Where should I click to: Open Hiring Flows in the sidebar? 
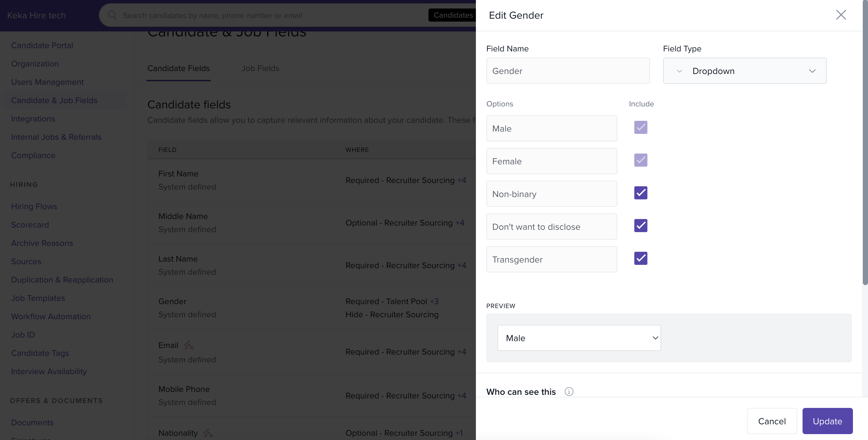pos(34,206)
